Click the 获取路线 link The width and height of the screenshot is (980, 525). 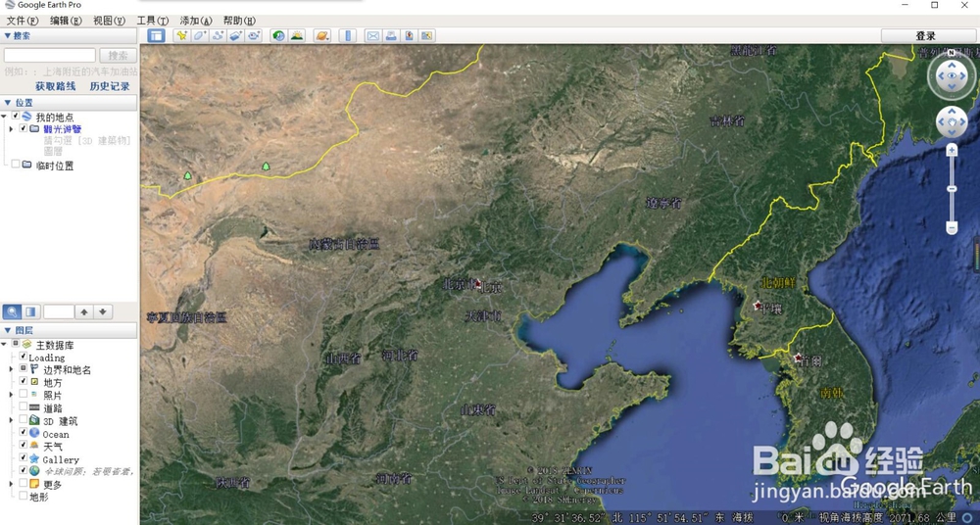tap(56, 86)
